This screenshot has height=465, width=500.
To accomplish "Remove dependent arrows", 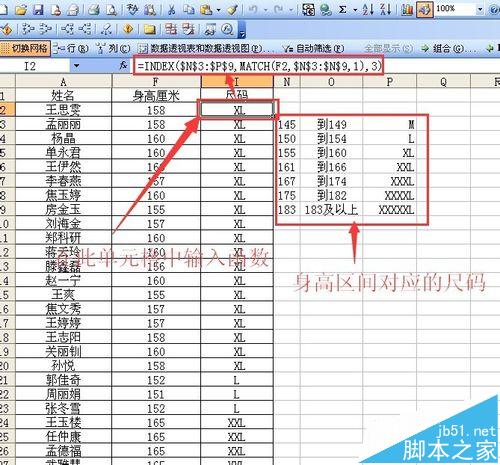I will coord(85,30).
